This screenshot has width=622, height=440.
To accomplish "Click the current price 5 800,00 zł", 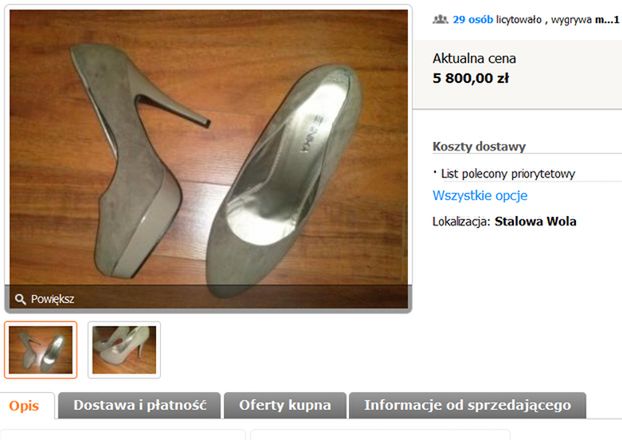I will point(470,78).
